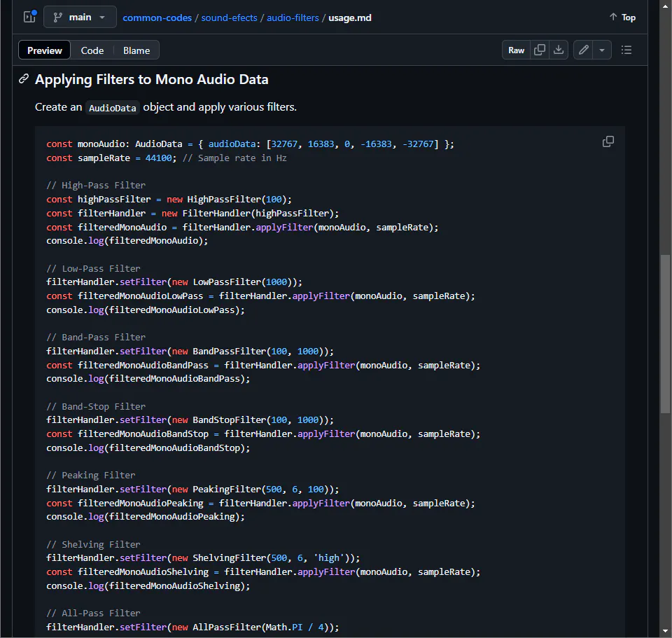Switch to the Preview tab
The height and width of the screenshot is (638, 672).
point(45,50)
